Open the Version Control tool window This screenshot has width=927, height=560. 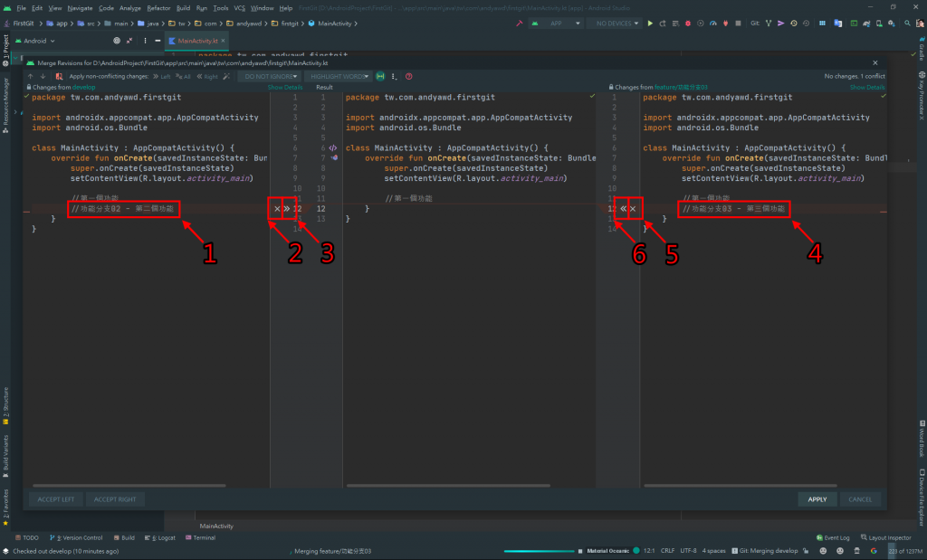(76, 537)
